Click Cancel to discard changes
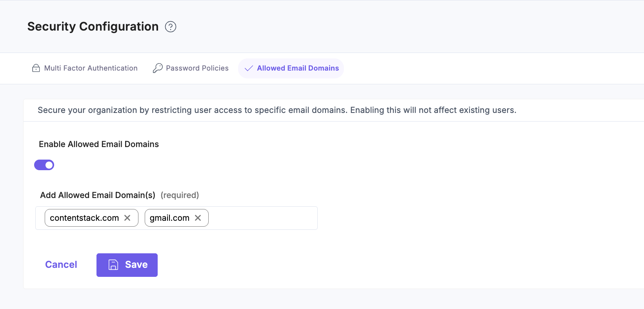 (x=61, y=264)
